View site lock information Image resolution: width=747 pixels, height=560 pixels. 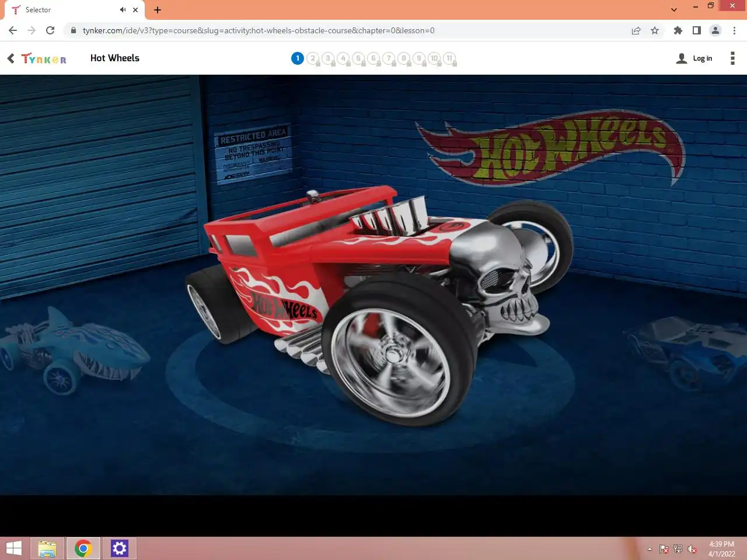(73, 30)
